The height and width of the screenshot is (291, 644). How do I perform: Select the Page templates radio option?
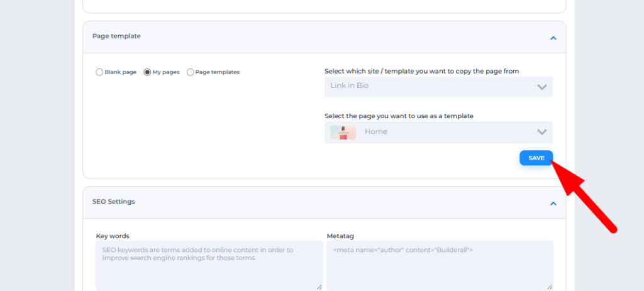191,72
